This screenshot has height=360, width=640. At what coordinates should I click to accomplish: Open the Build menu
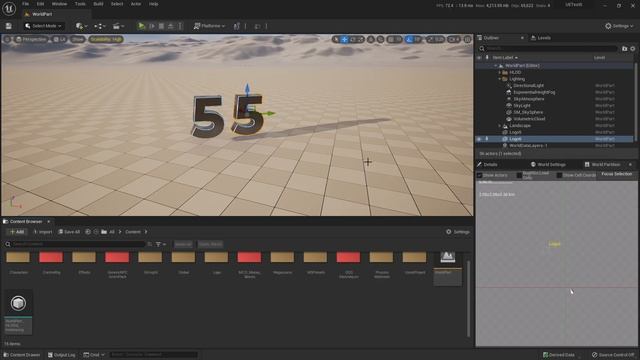pyautogui.click(x=98, y=4)
